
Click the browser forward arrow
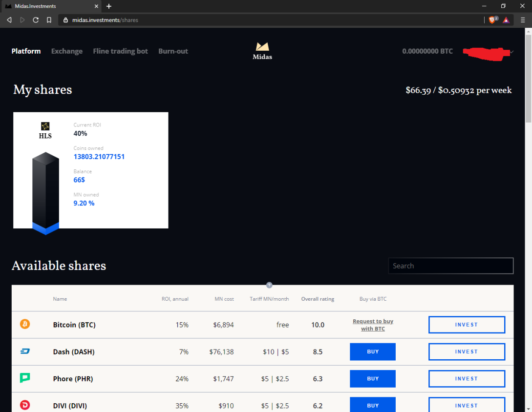[22, 20]
